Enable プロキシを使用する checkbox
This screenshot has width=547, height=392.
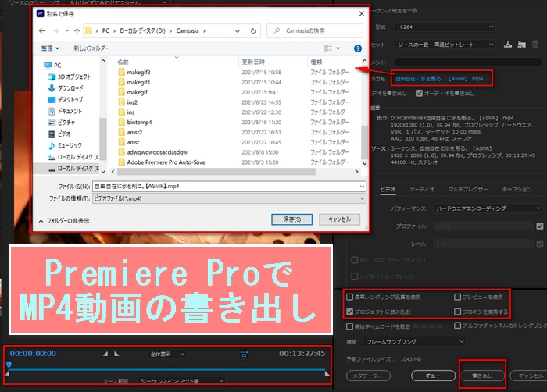pos(457,312)
